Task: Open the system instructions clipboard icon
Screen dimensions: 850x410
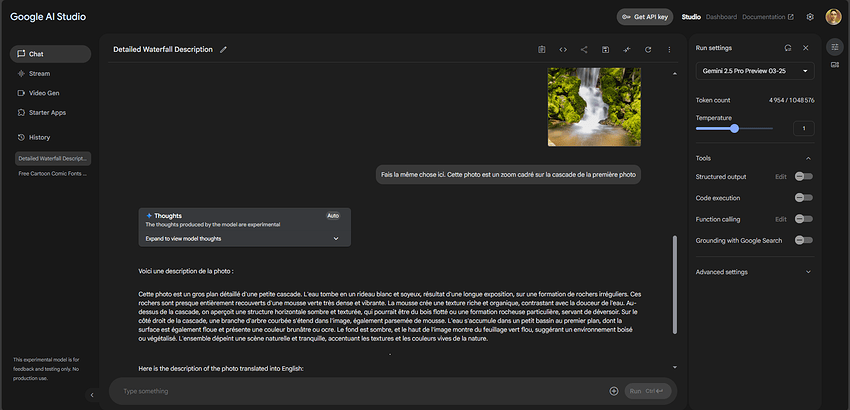Action: coord(541,49)
